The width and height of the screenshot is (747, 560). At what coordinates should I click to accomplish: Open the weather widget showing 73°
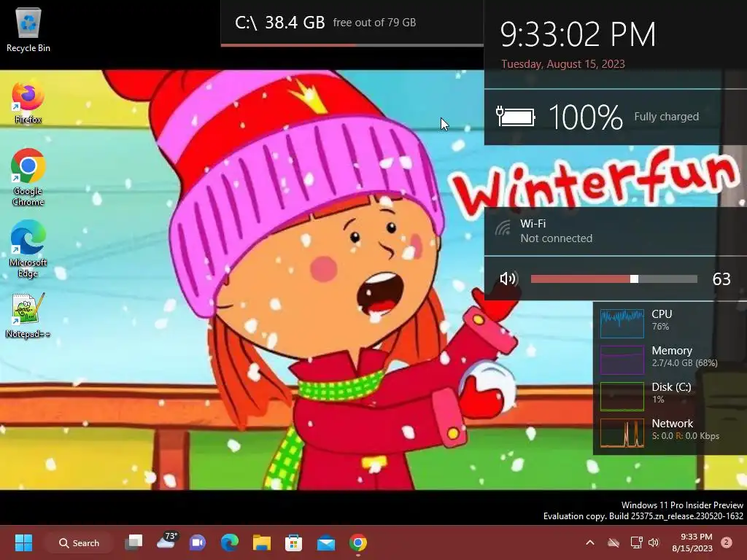tap(167, 542)
